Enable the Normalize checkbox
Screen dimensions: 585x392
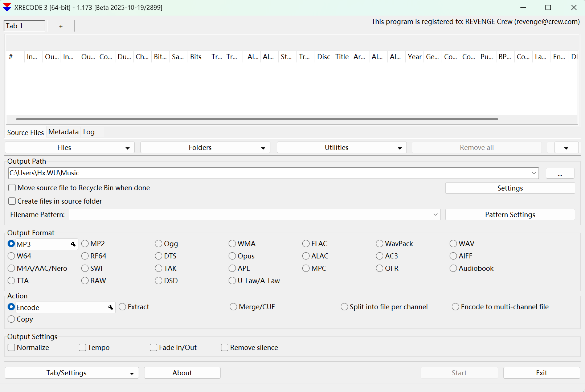[x=12, y=347]
